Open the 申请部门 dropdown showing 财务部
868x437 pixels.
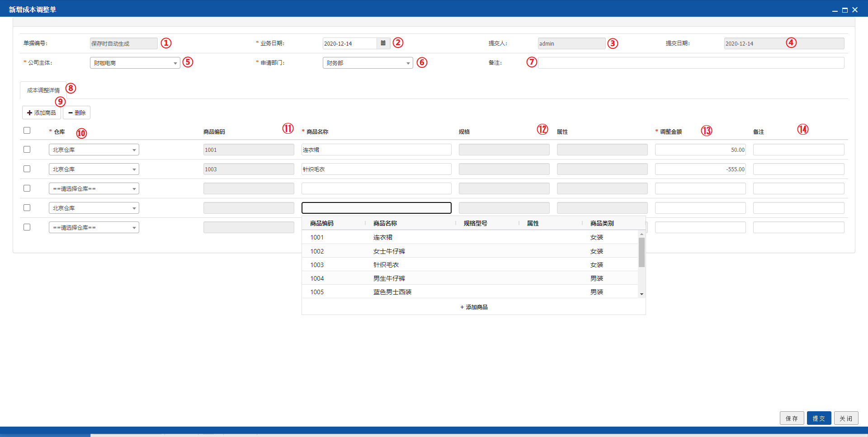coord(368,63)
